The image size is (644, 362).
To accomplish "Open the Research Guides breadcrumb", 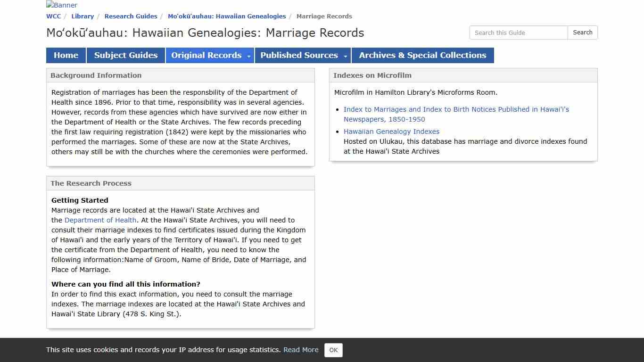I will coord(131,16).
